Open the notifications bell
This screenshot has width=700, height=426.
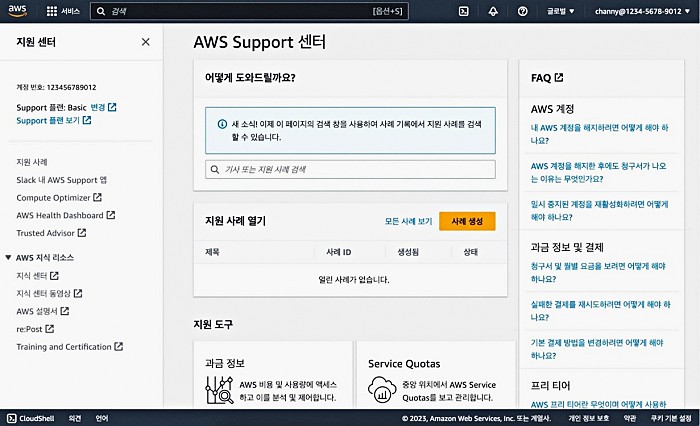pos(493,11)
